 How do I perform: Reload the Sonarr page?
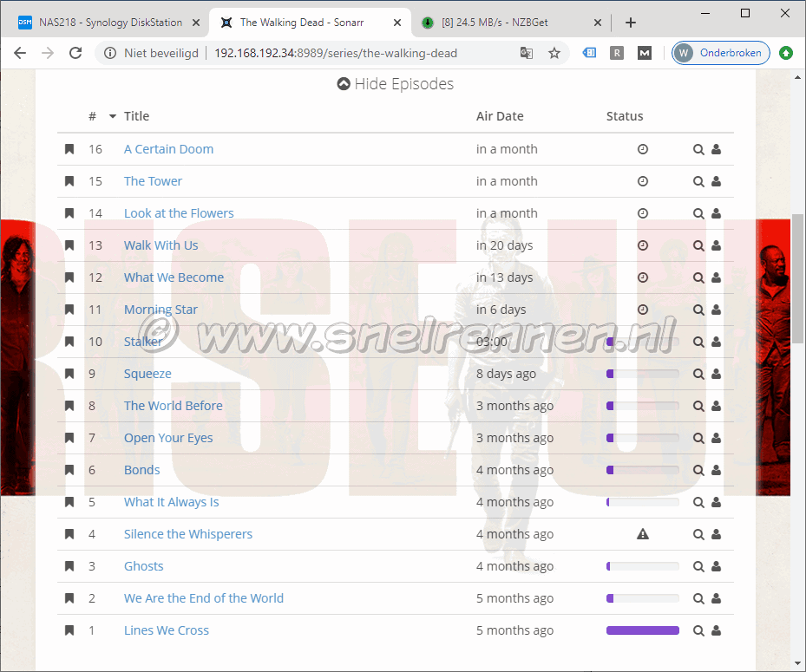point(75,53)
